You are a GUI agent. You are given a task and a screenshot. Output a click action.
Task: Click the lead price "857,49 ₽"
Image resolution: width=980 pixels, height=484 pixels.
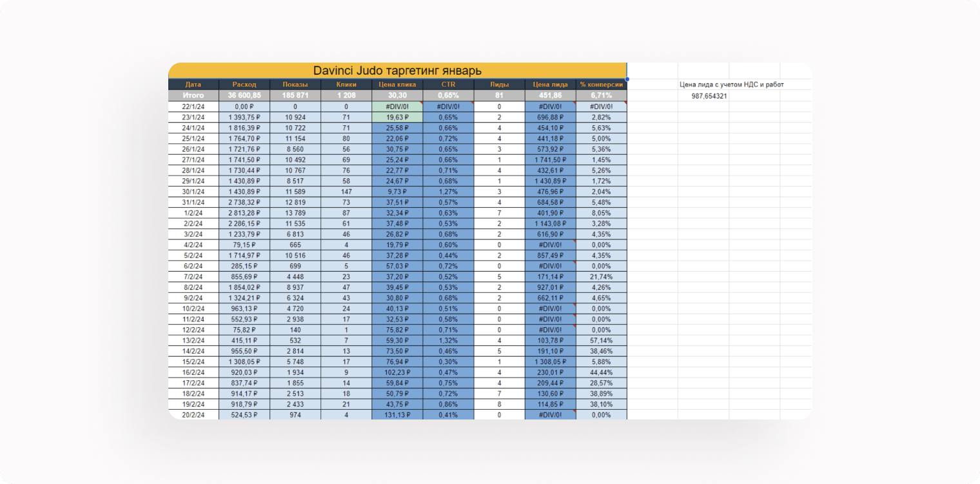551,256
